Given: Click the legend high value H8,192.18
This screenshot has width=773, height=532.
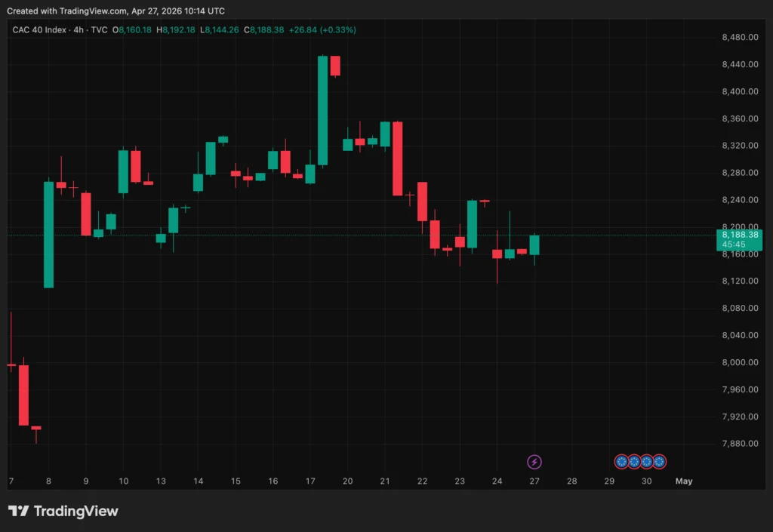Looking at the screenshot, I should coord(175,29).
